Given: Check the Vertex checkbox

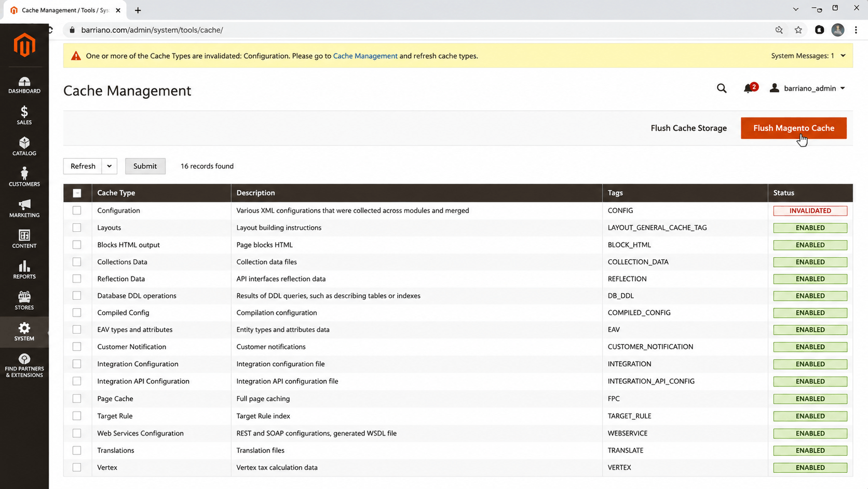Looking at the screenshot, I should [x=77, y=468].
